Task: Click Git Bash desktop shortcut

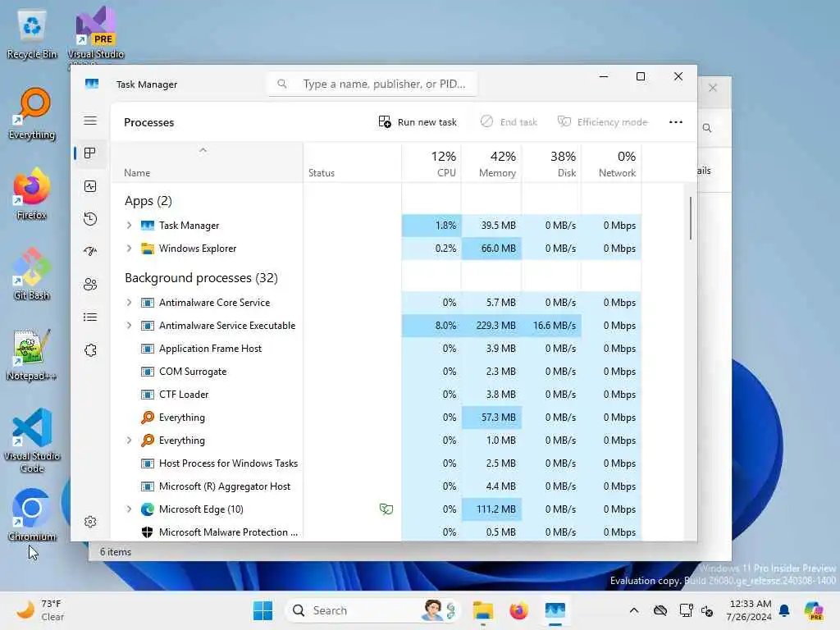Action: [32, 274]
